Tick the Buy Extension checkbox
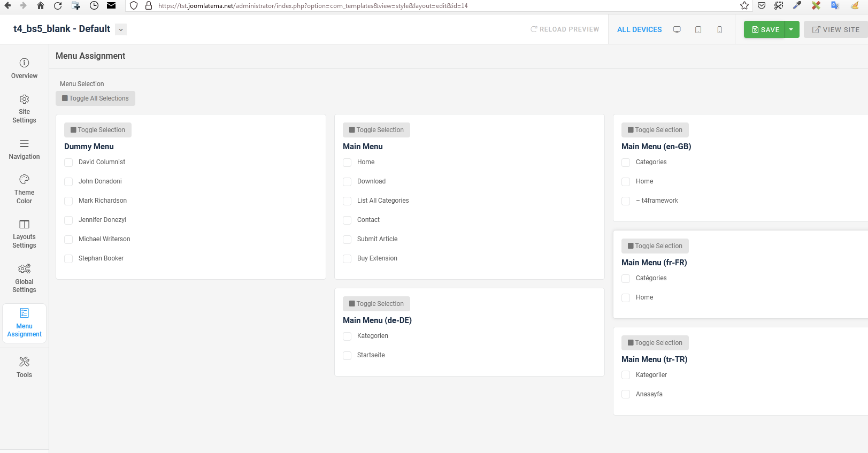868x453 pixels. [x=347, y=259]
